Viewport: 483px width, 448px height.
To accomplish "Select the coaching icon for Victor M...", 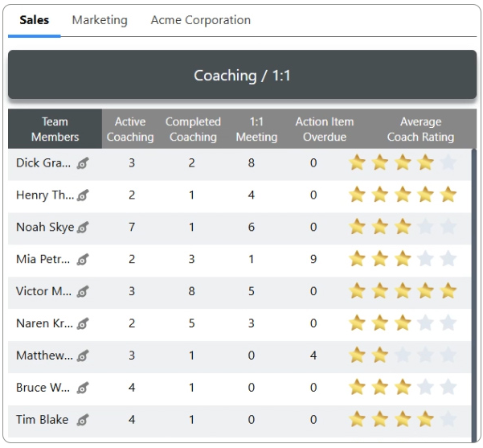I will [82, 292].
